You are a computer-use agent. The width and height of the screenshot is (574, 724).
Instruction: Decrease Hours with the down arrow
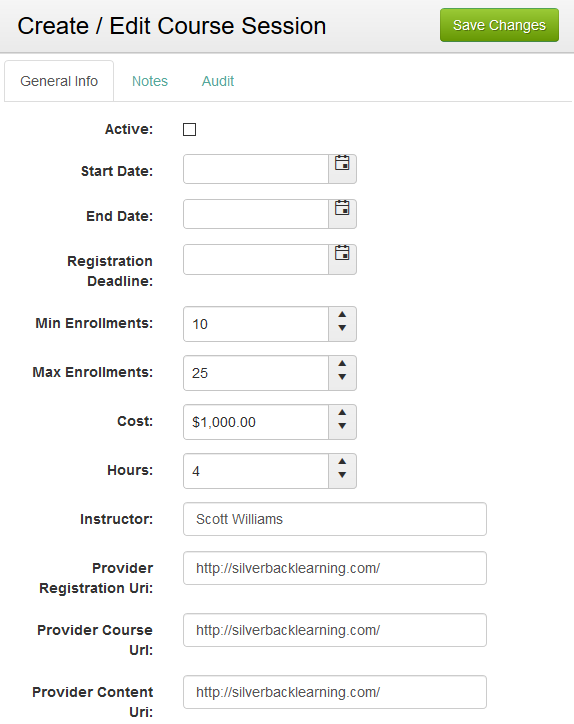click(342, 475)
